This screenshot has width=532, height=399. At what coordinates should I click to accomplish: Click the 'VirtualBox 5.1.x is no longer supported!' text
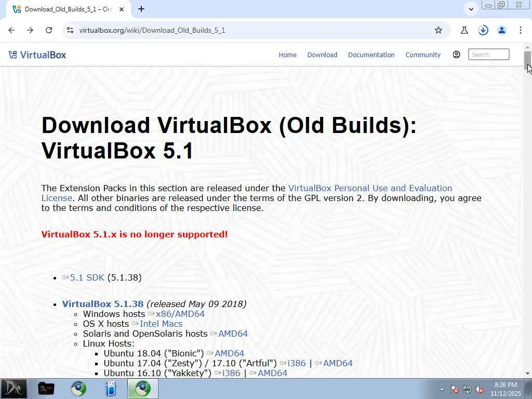[x=135, y=234]
